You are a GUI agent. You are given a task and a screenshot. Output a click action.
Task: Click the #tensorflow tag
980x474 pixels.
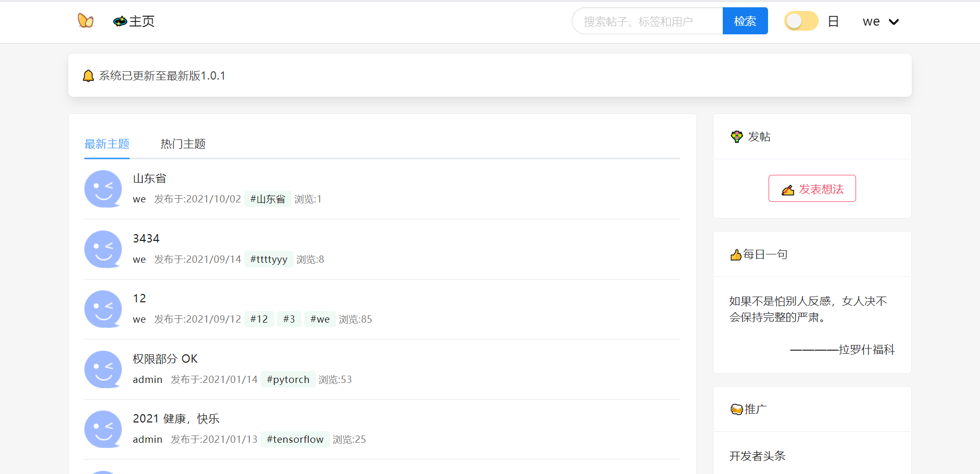(x=295, y=439)
